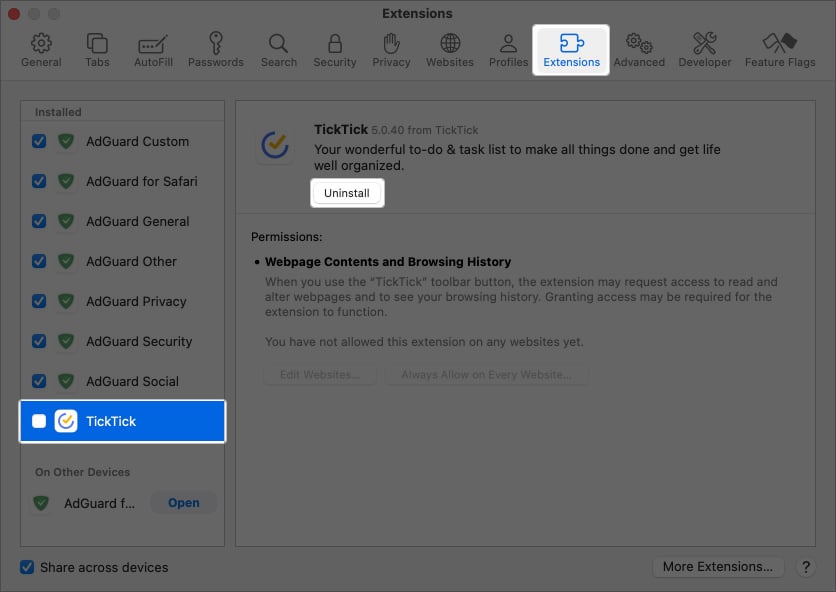Image resolution: width=836 pixels, height=592 pixels.
Task: Open the Tabs settings pane
Action: coord(97,51)
